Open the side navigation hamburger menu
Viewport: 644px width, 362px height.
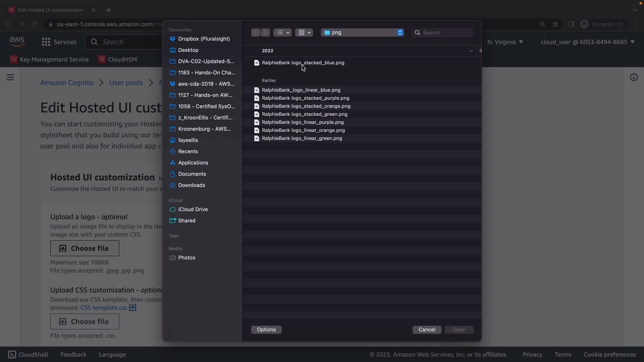coord(10,77)
